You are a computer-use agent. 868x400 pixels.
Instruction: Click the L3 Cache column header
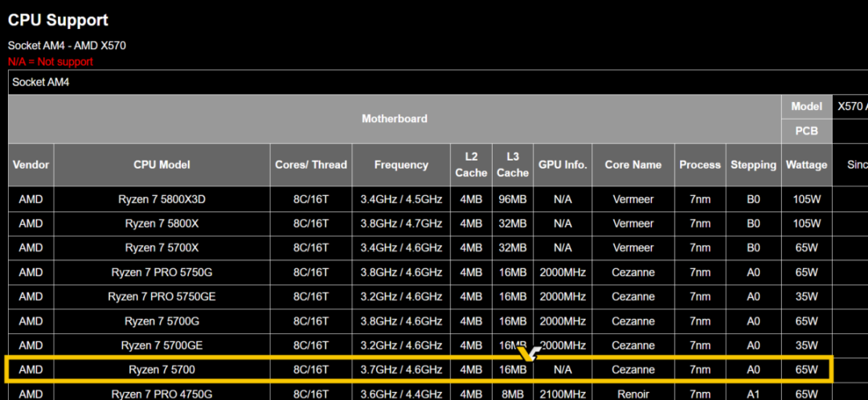[x=513, y=165]
